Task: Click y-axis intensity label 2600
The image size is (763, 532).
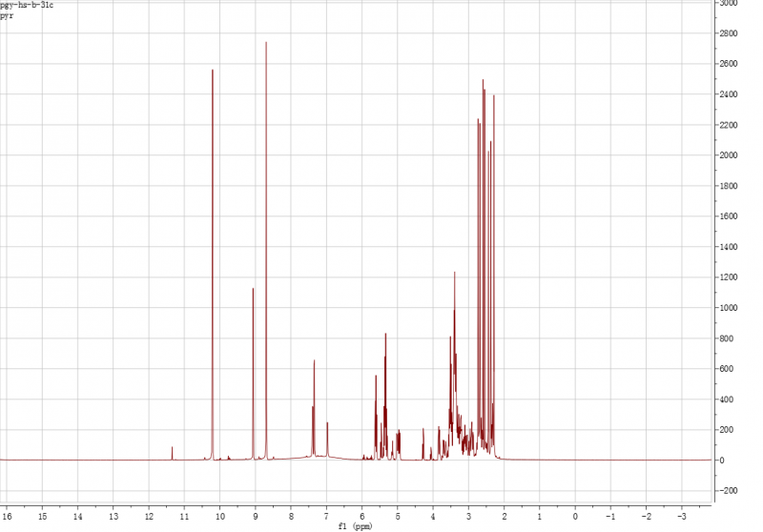Action: (729, 64)
